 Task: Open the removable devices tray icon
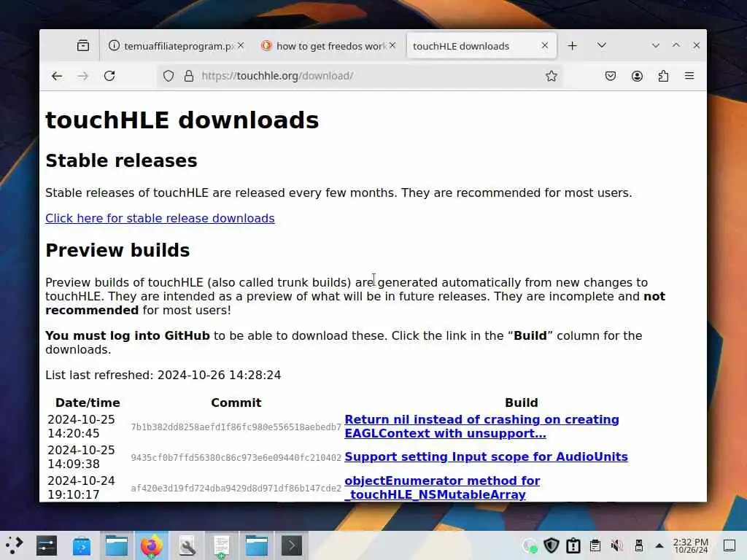pyautogui.click(x=639, y=545)
